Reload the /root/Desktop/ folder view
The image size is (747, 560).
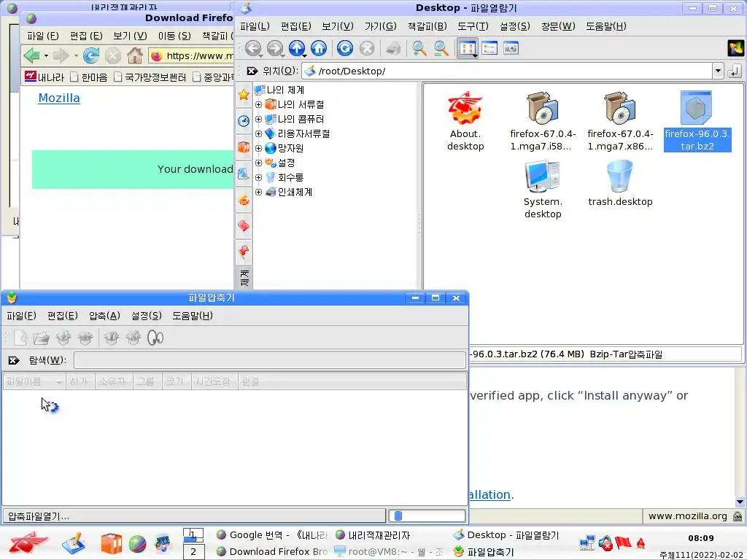click(345, 48)
